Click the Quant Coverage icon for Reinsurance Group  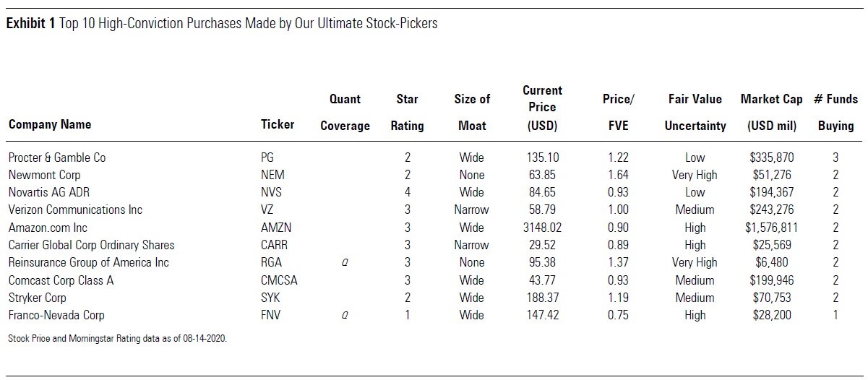(345, 263)
